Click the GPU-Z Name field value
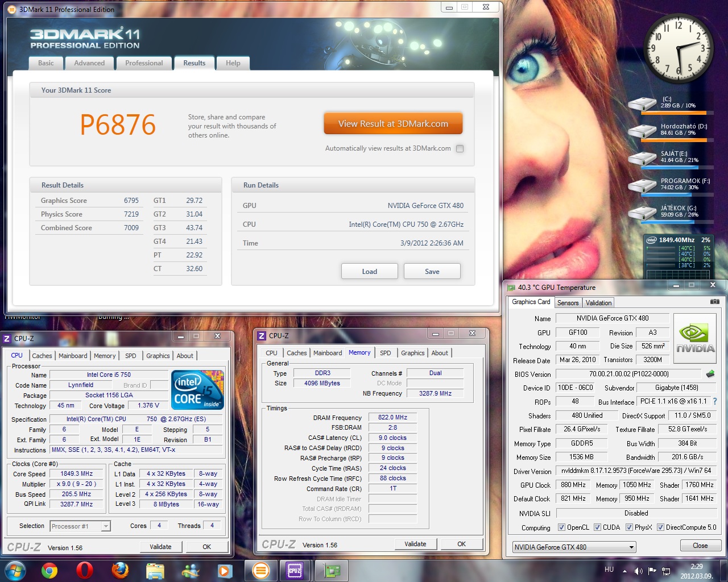This screenshot has width=728, height=582. point(612,318)
